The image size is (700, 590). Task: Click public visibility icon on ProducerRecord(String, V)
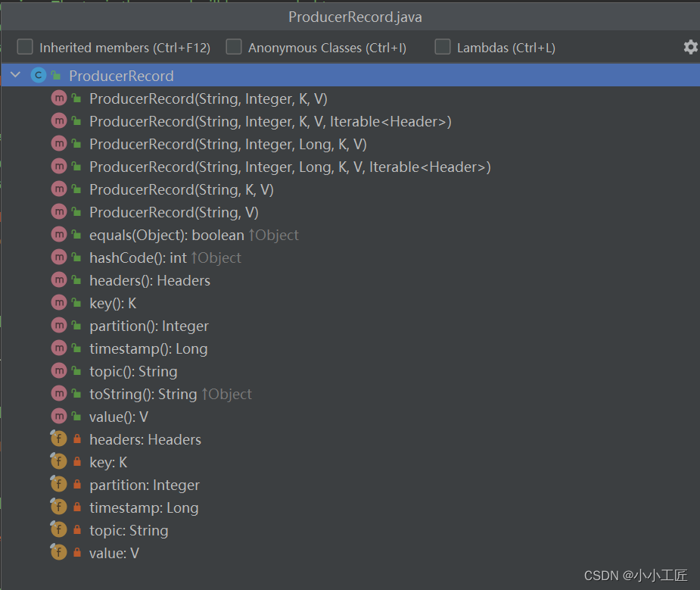coord(76,212)
